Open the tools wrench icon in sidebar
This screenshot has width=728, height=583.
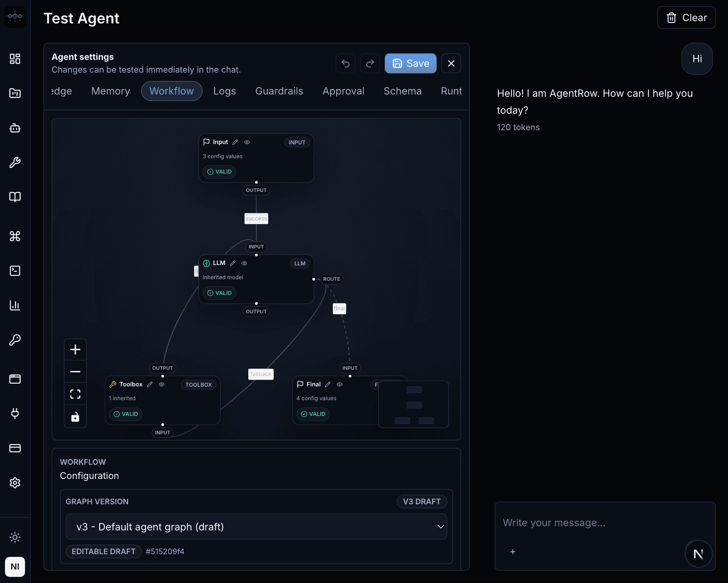[x=15, y=162]
